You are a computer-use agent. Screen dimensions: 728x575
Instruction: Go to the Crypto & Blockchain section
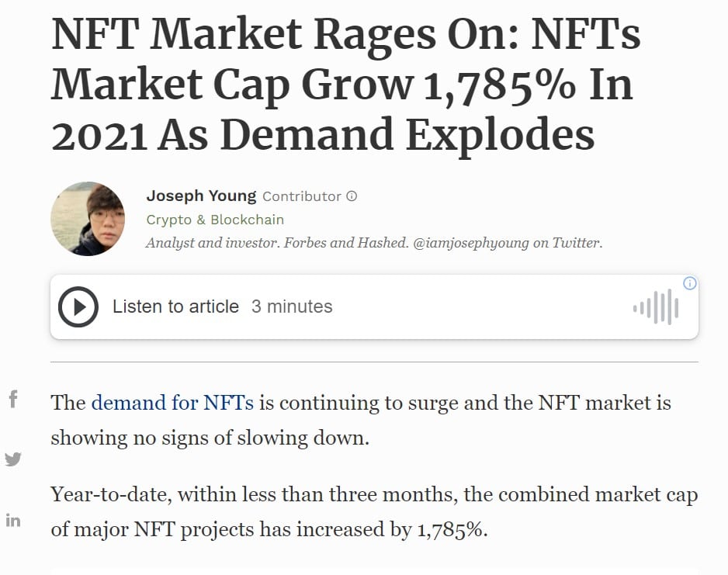(x=215, y=220)
